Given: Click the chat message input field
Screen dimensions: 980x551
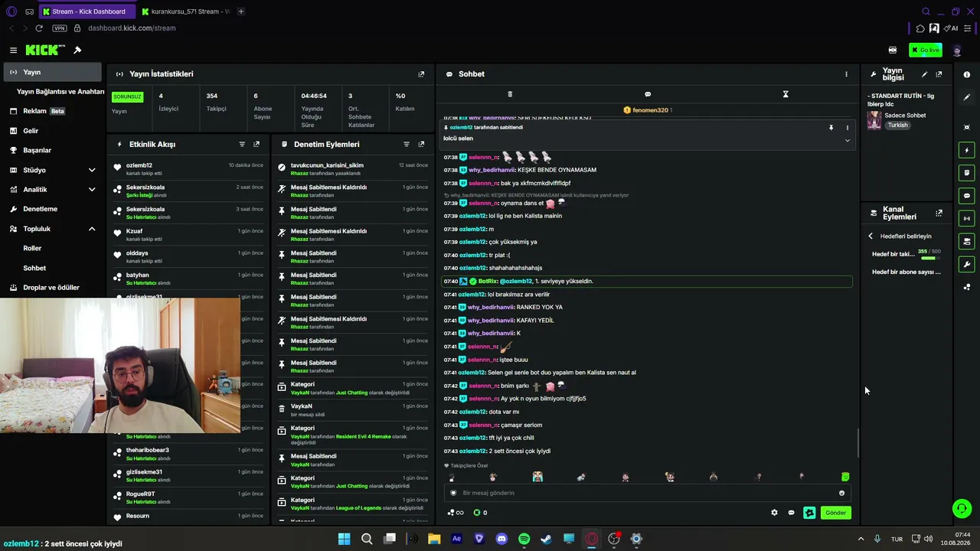Looking at the screenshot, I should (647, 493).
